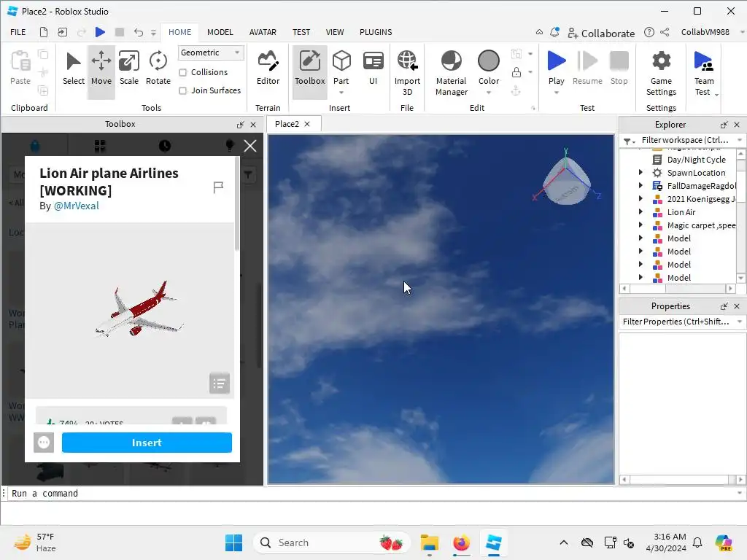Open the FILE menu
Screen dimensions: 747x560
coord(18,32)
